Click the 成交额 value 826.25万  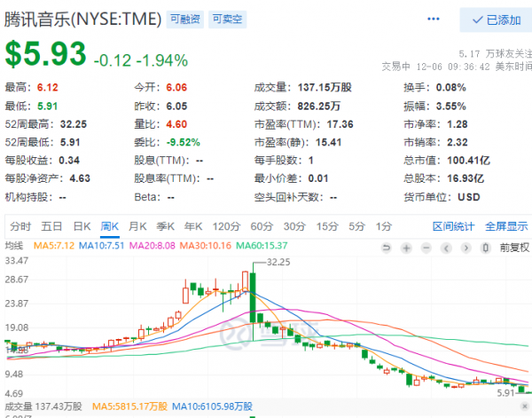coord(318,106)
